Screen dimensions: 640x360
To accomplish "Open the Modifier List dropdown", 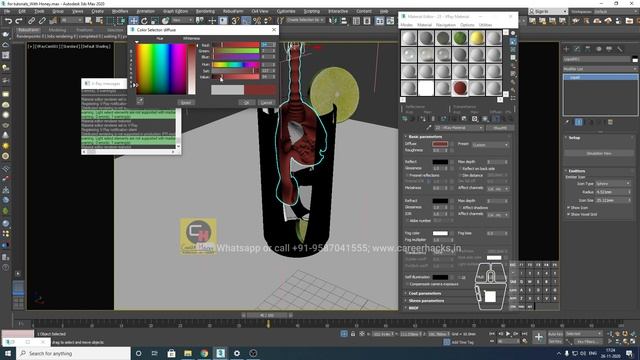I will tap(599, 69).
